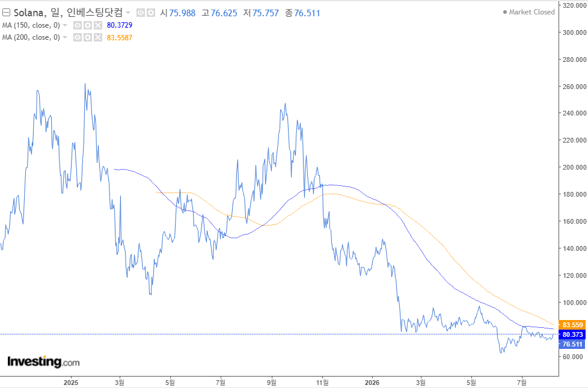Click the 320.000 price scale label

pos(575,5)
